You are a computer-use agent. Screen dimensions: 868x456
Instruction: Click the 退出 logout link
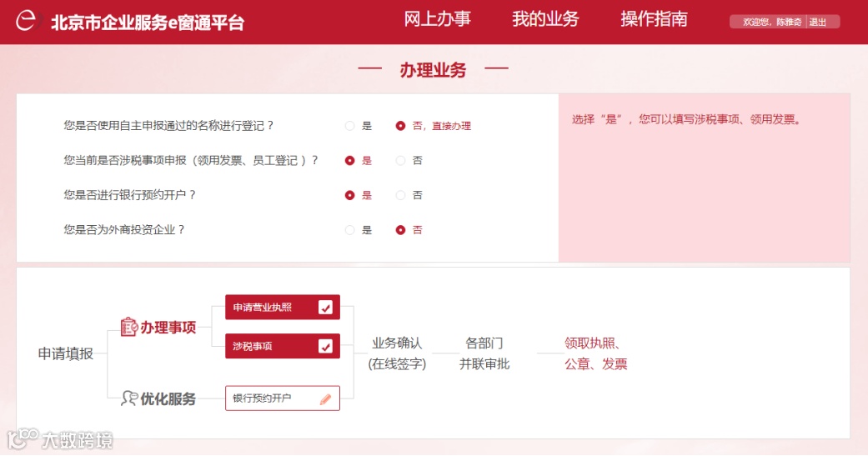point(818,23)
